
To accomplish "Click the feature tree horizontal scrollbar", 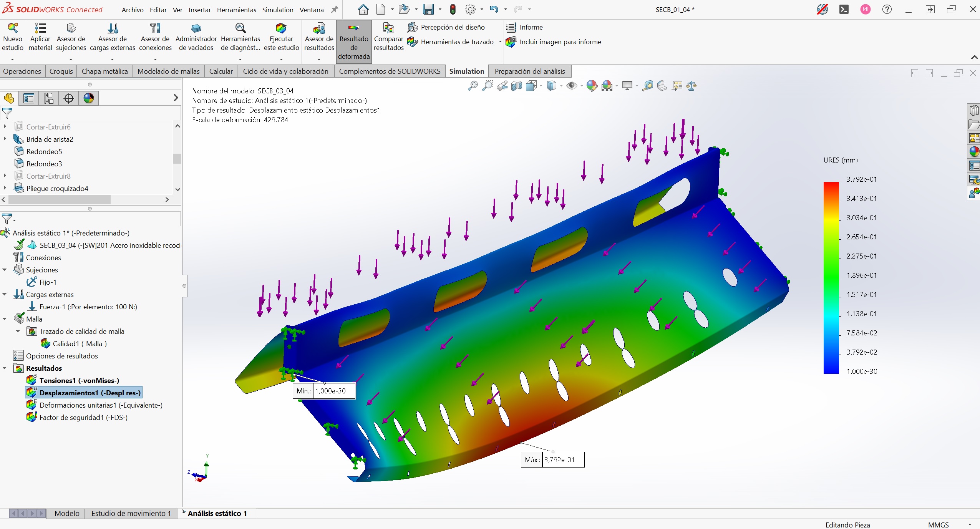I will tap(60, 199).
